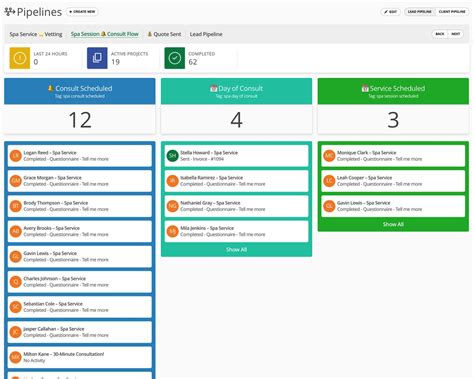The image size is (474, 379).
Task: Click the calendar icon in Service Scheduled header
Action: point(365,88)
